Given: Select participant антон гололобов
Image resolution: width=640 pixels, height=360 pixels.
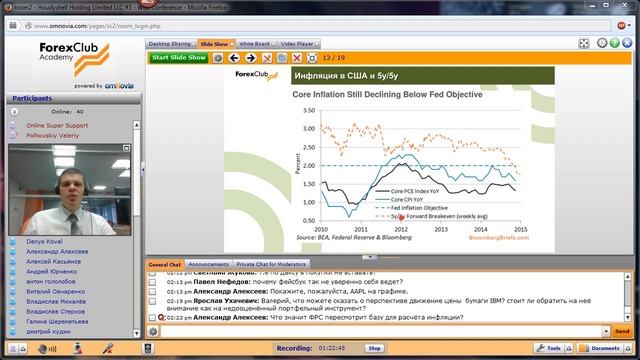Looking at the screenshot, I should pyautogui.click(x=51, y=281).
